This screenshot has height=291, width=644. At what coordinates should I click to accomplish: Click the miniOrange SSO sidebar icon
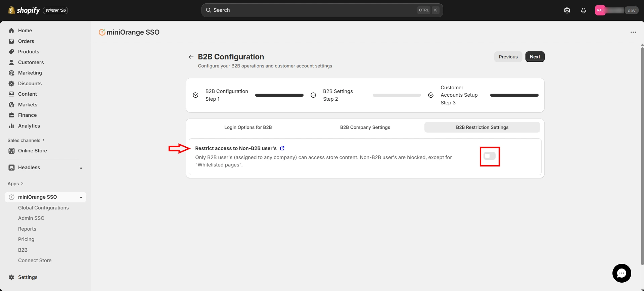[x=11, y=197]
